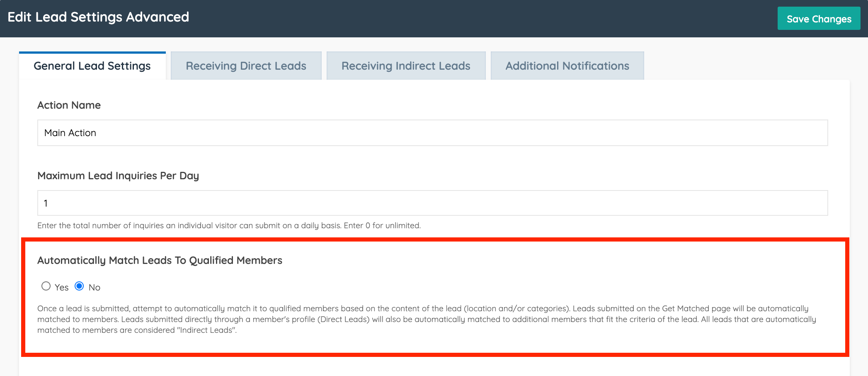
Task: Click the 'Maximum Lead Inquiries Per Day' label
Action: 118,176
